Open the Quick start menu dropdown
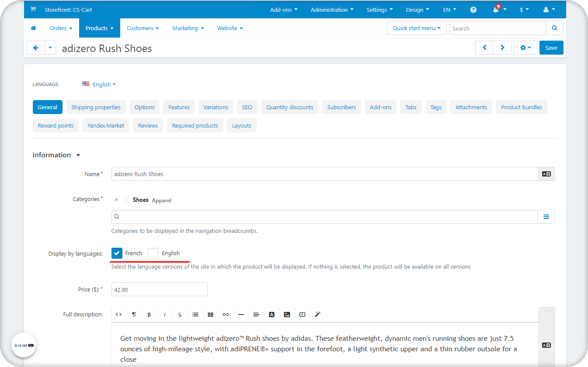The width and height of the screenshot is (588, 367). [x=417, y=28]
